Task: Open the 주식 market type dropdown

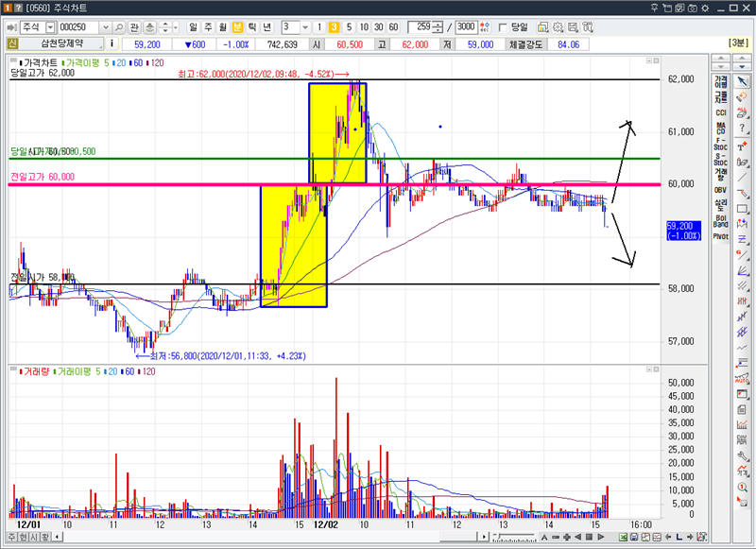Action: point(50,27)
